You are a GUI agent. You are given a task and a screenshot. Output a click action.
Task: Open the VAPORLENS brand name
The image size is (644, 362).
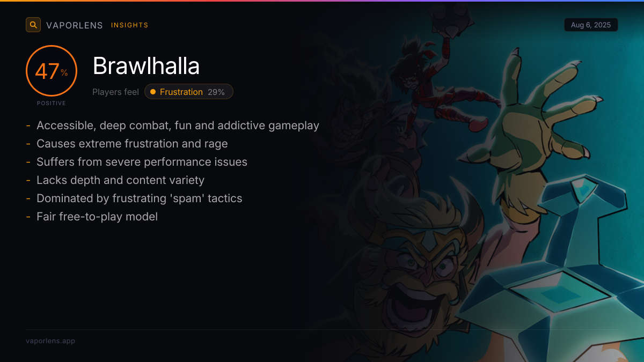[75, 25]
